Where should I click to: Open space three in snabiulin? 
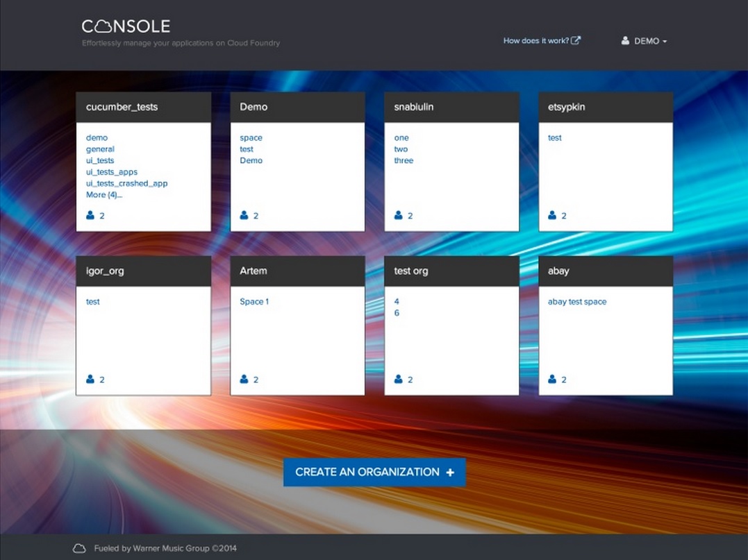pos(404,160)
